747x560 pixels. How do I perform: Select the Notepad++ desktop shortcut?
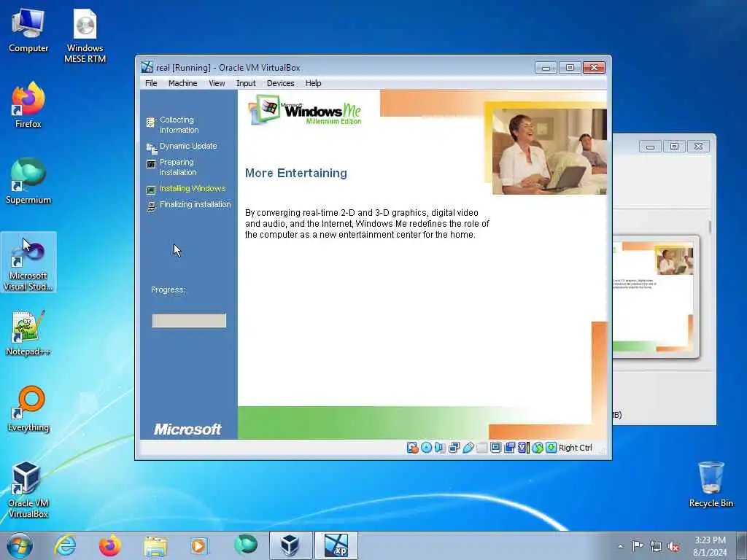coord(28,332)
